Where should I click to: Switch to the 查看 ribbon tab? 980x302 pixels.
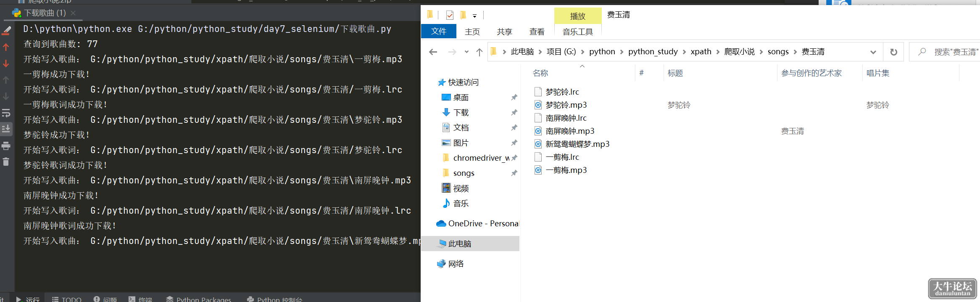537,32
